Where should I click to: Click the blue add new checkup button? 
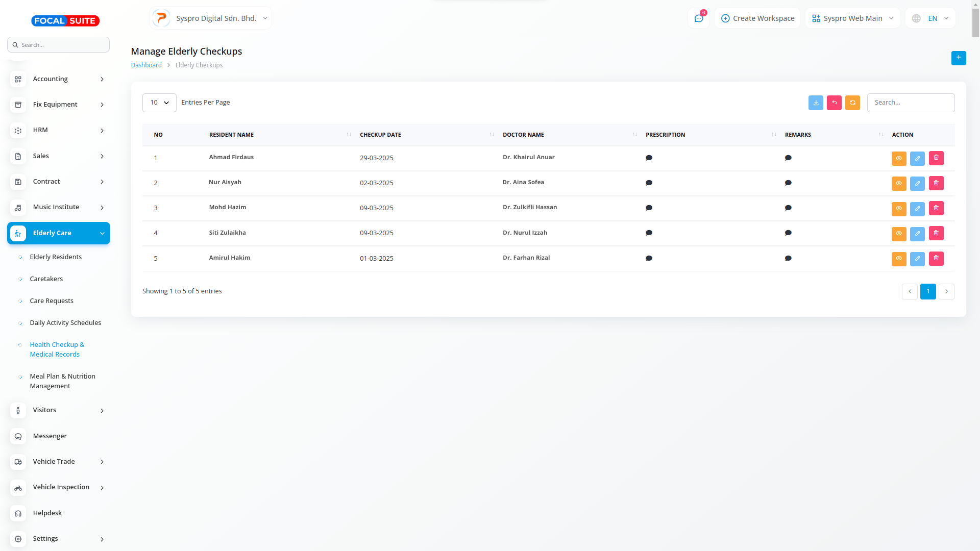(x=958, y=58)
